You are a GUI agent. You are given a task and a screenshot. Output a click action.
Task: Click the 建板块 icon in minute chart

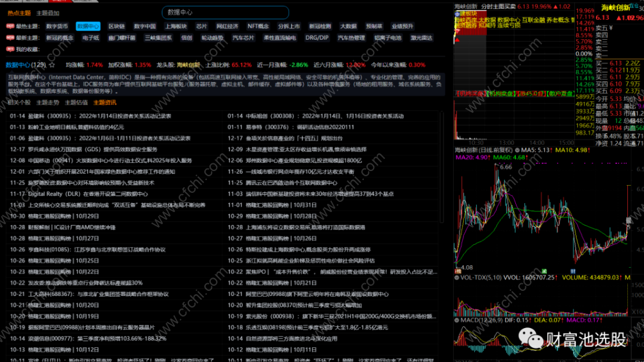[457, 14]
